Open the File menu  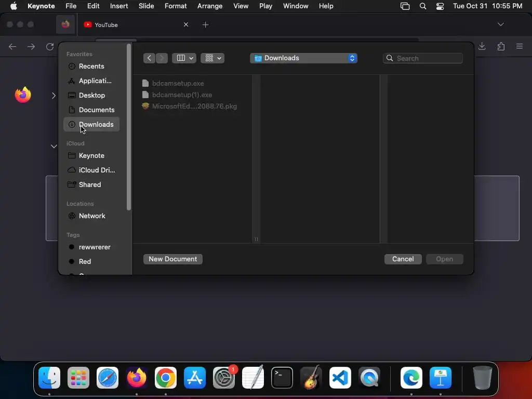[x=71, y=6]
